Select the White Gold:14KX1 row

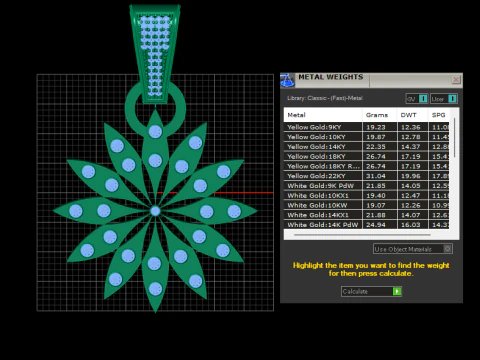tap(366, 215)
